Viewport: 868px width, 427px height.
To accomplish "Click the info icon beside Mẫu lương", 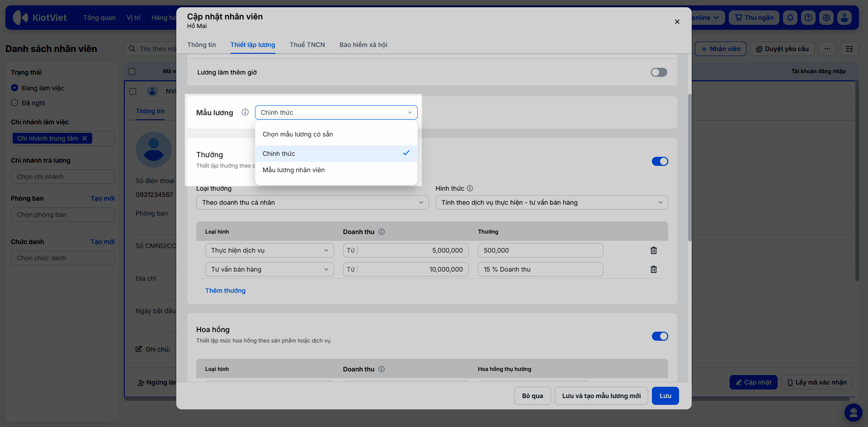I will click(245, 112).
